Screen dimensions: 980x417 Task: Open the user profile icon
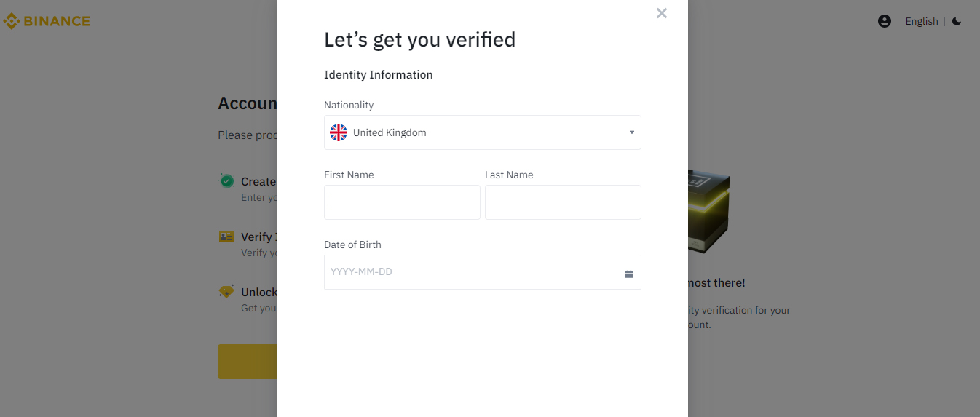click(885, 21)
